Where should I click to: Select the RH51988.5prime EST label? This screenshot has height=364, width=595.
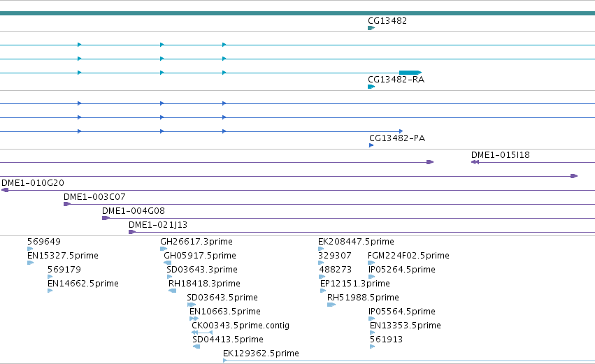[363, 298]
